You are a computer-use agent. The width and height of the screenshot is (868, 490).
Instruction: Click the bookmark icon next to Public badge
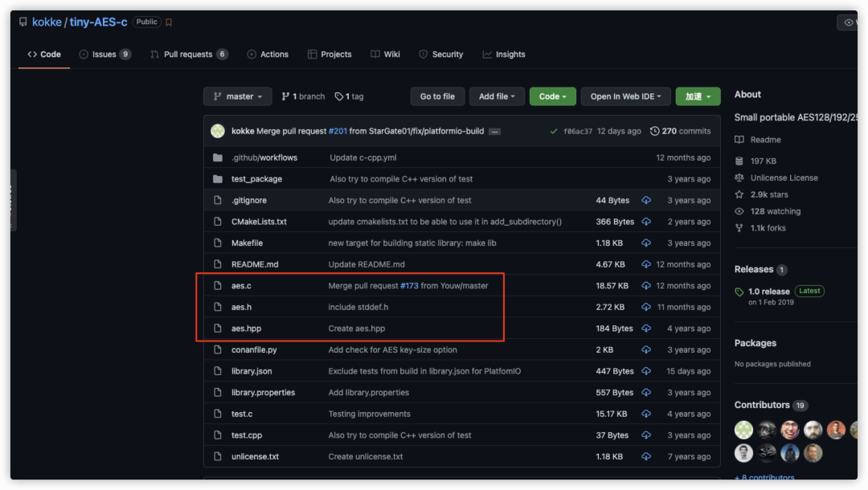[169, 22]
